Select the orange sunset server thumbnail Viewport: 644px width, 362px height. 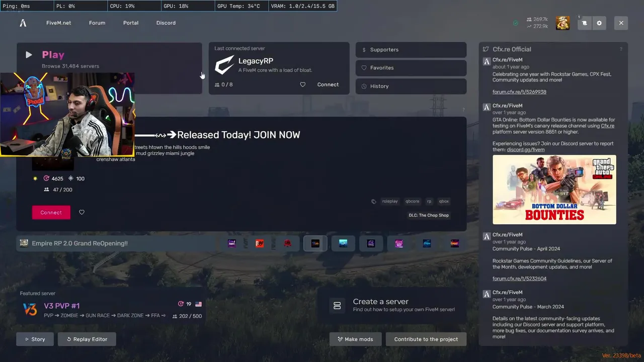455,243
